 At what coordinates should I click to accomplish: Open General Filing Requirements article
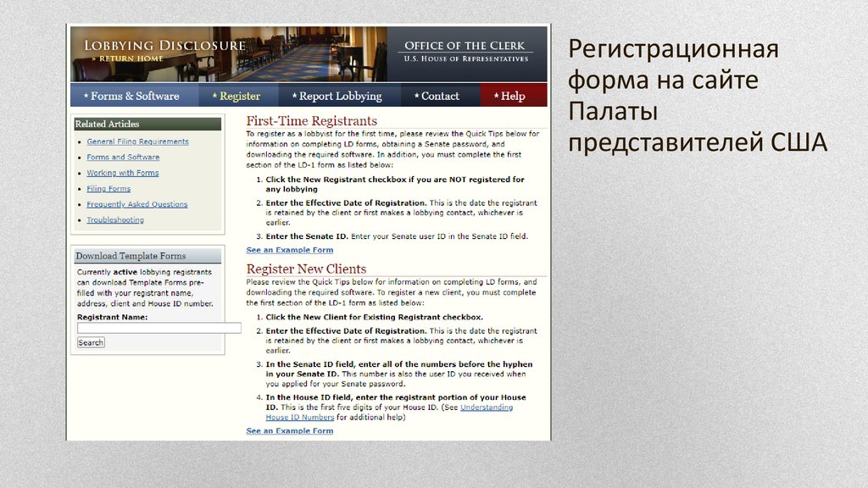click(137, 141)
